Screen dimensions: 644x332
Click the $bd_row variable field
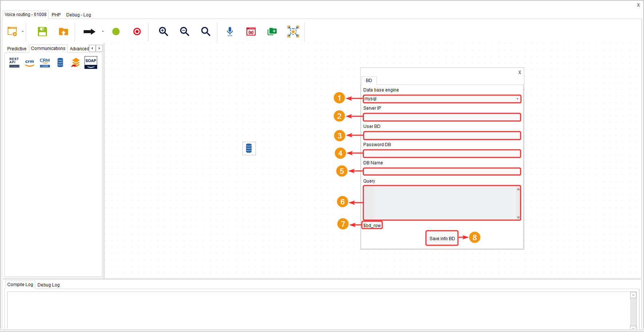(372, 225)
